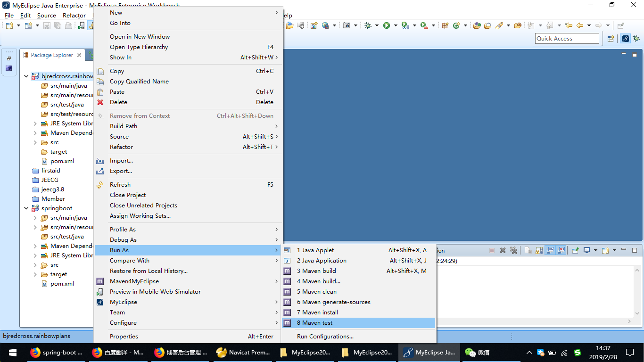Click the green Run toolbar icon
Image resolution: width=644 pixels, height=362 pixels.
click(x=387, y=25)
